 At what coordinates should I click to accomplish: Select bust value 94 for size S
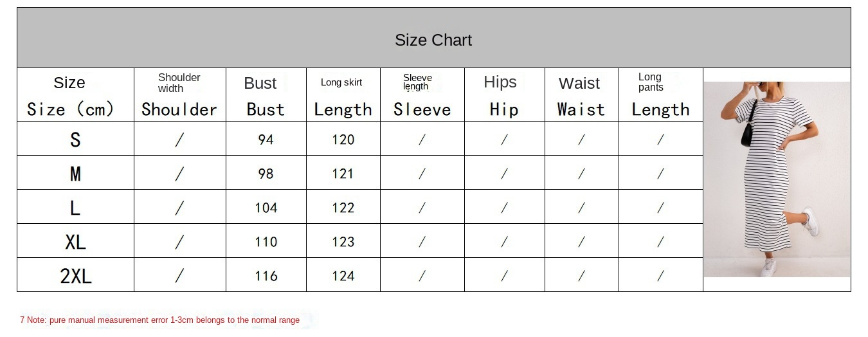(266, 139)
